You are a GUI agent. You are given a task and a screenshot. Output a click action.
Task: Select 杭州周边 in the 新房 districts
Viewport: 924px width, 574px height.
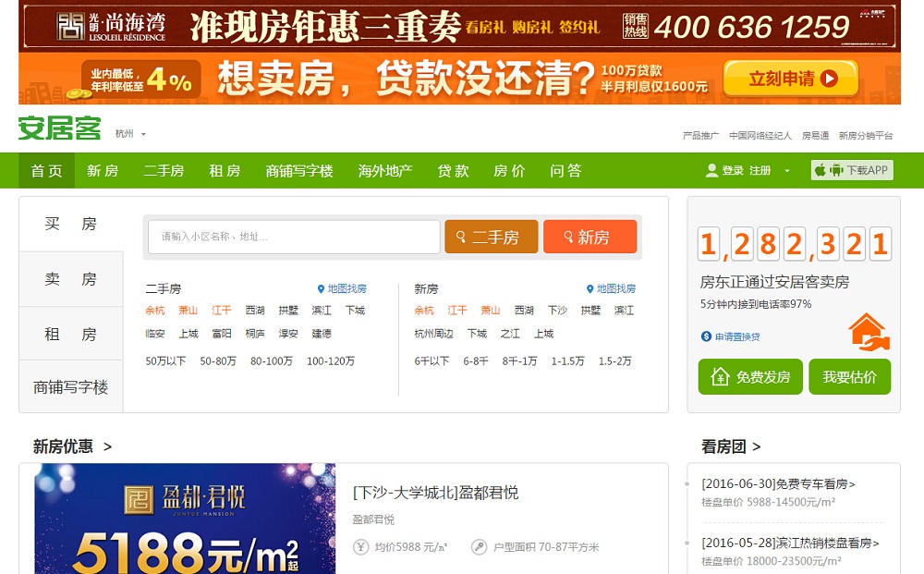click(x=433, y=334)
